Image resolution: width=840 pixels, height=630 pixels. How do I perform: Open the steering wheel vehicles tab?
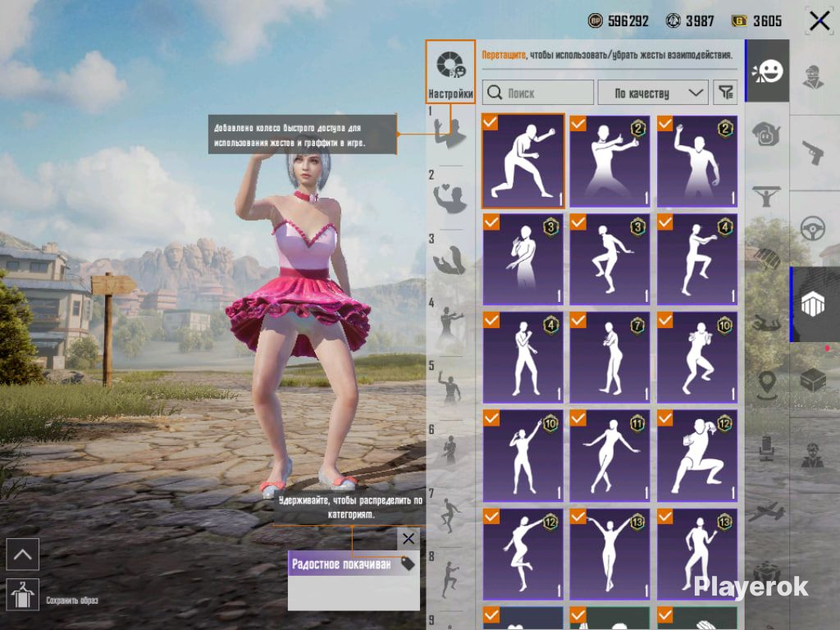813,228
